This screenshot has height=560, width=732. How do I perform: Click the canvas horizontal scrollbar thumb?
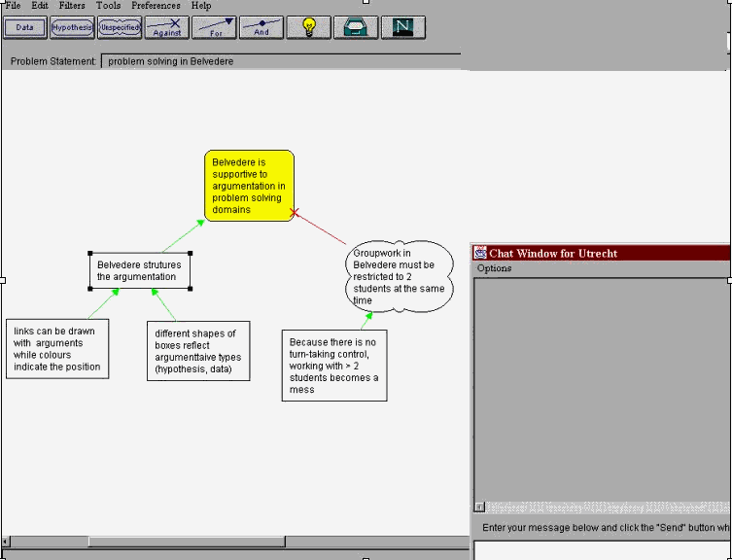(x=187, y=542)
